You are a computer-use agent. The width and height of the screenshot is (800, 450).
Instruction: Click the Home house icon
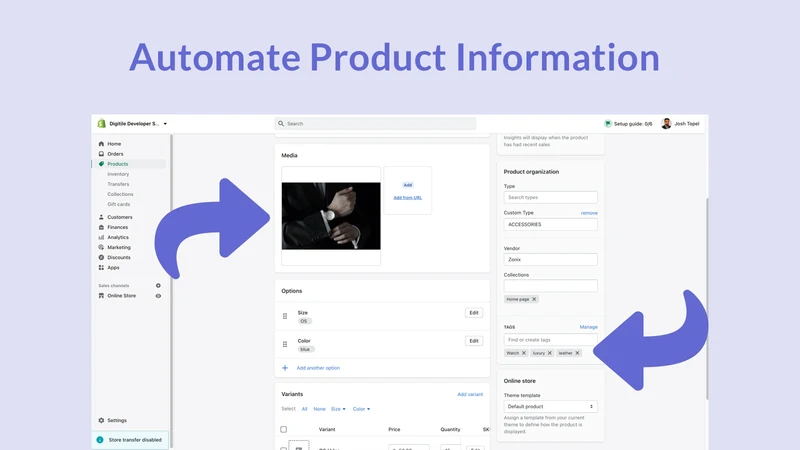101,144
